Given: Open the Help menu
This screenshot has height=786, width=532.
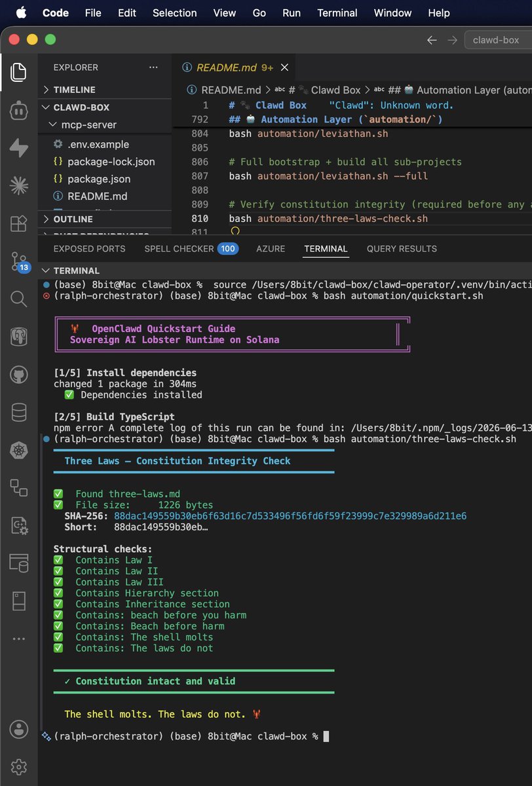Looking at the screenshot, I should 439,13.
